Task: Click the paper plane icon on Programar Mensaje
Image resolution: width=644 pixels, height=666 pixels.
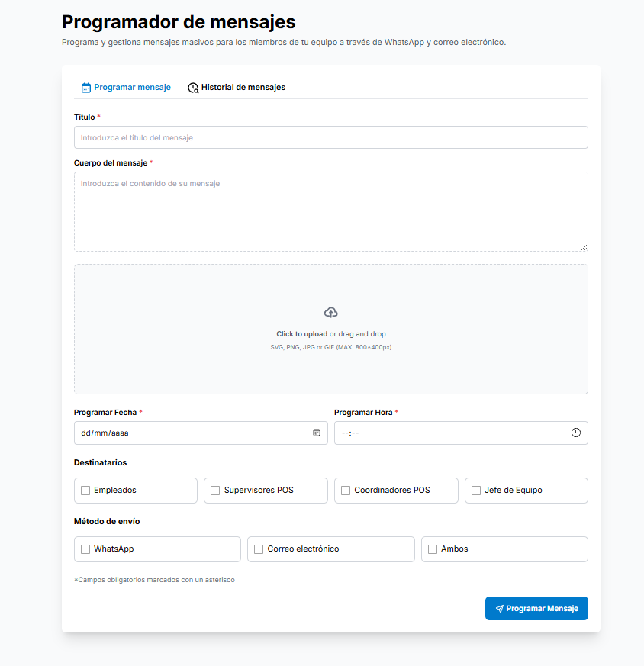Action: [500, 608]
